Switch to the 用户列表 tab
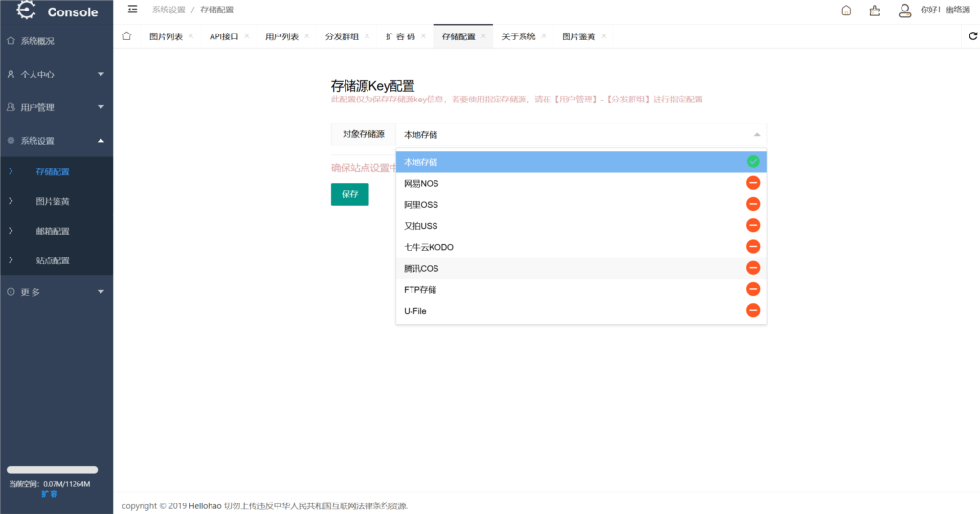Image resolution: width=980 pixels, height=514 pixels. [x=282, y=36]
